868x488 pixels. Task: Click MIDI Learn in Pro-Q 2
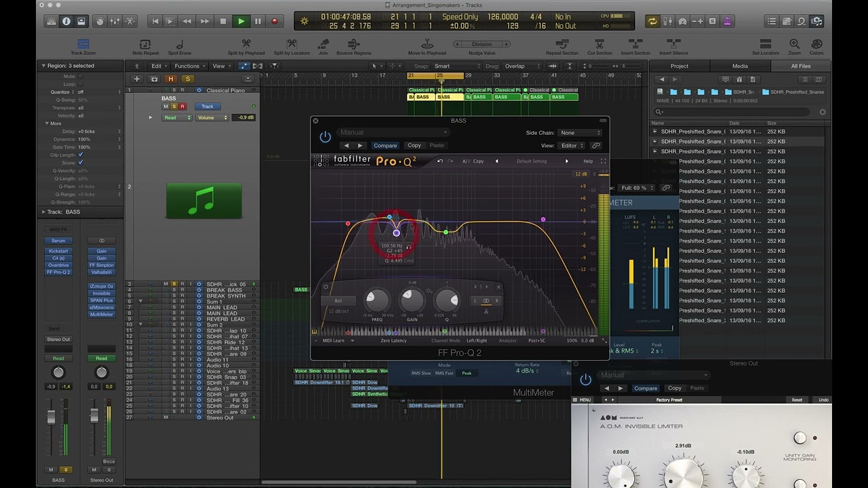click(x=333, y=341)
